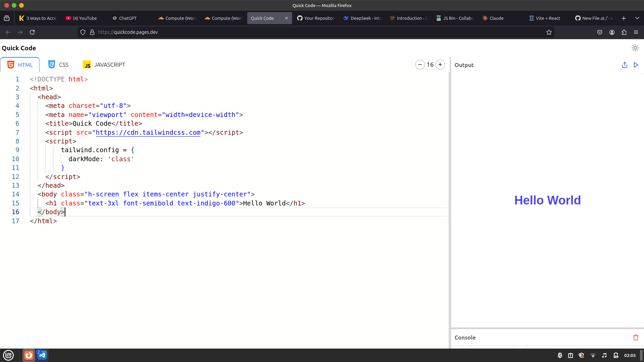Decrease font size with minus button

click(420, 65)
